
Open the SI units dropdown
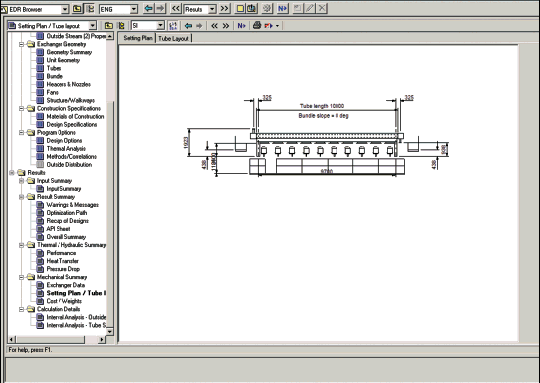(160, 26)
